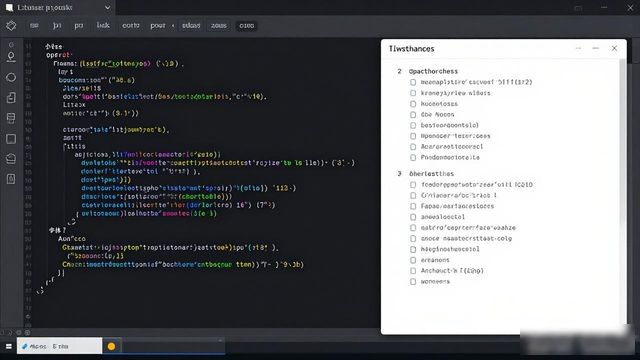The height and width of the screenshot is (360, 640).
Task: Click the code line starting with "Gtametst"
Action: click(x=171, y=247)
